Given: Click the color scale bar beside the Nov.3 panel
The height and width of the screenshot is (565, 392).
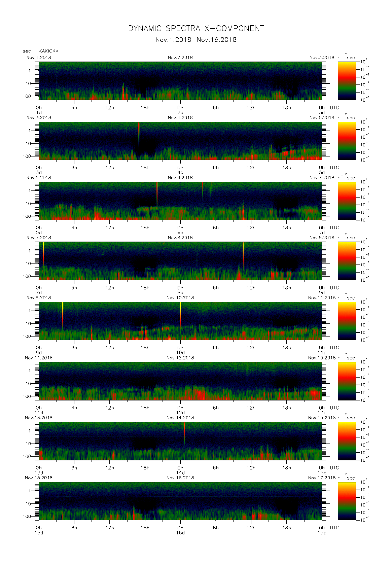Looking at the screenshot, I should pyautogui.click(x=347, y=141).
